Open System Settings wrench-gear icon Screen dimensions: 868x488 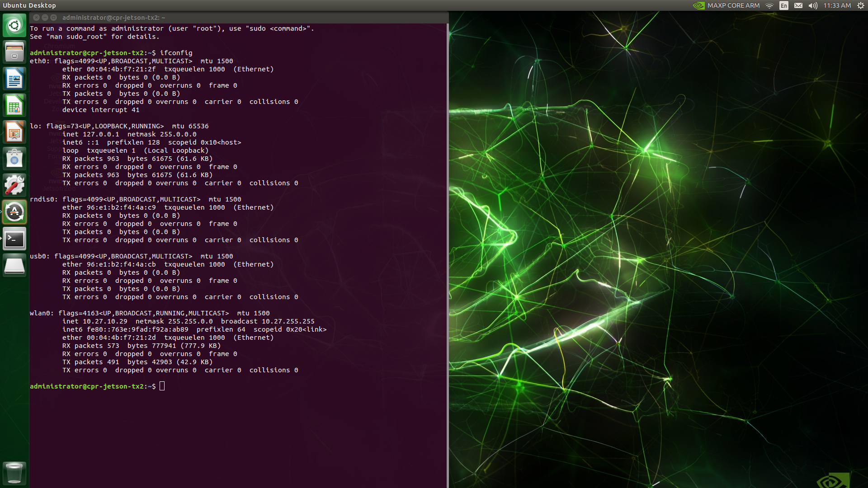[14, 185]
